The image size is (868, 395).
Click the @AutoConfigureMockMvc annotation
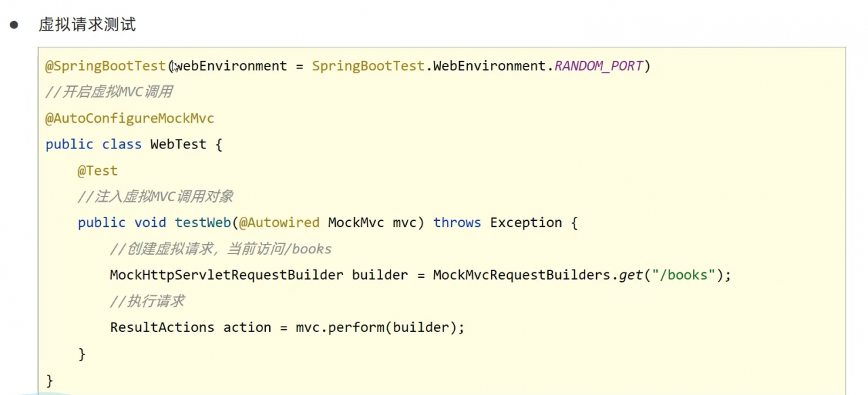point(130,119)
